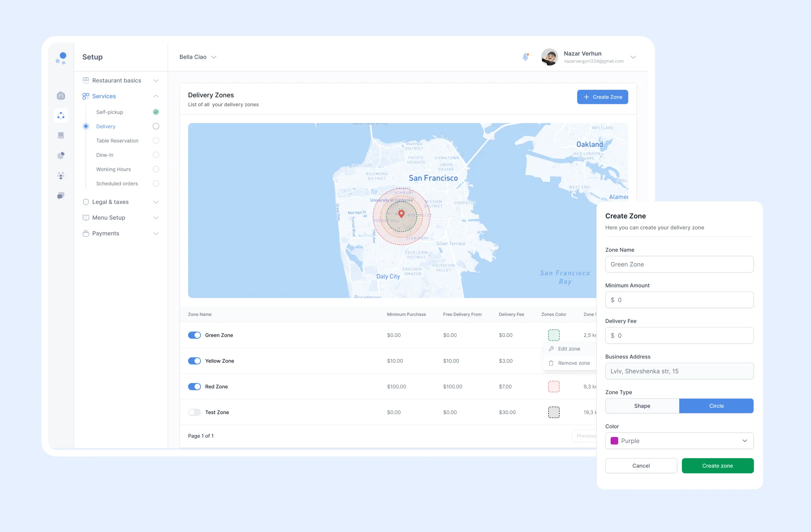
Task: Click the Red Zone color swatch
Action: coord(553,387)
